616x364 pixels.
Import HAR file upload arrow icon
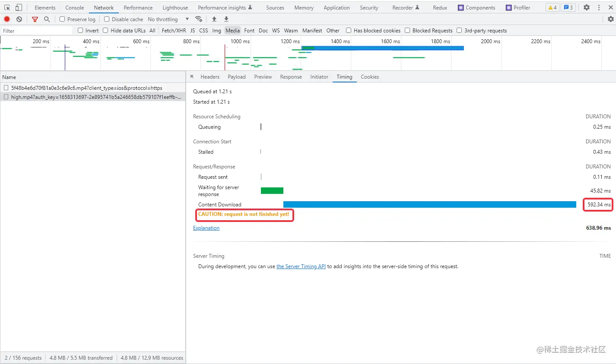coord(214,19)
